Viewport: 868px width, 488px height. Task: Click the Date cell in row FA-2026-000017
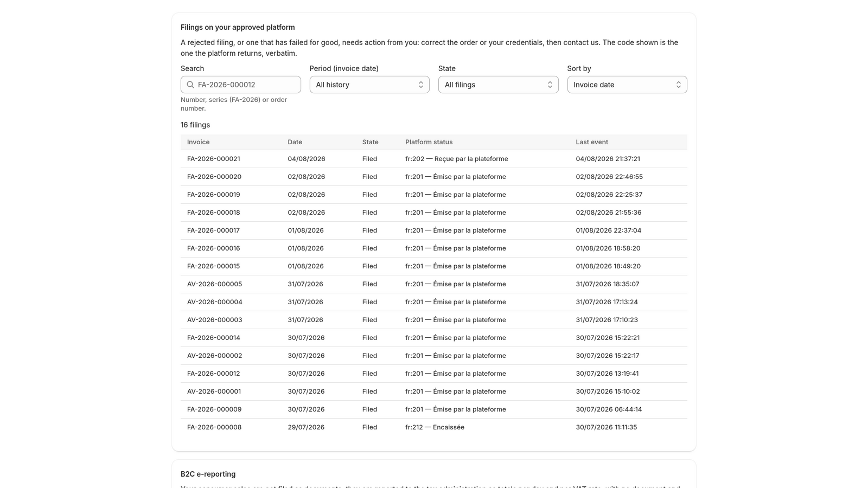[306, 230]
